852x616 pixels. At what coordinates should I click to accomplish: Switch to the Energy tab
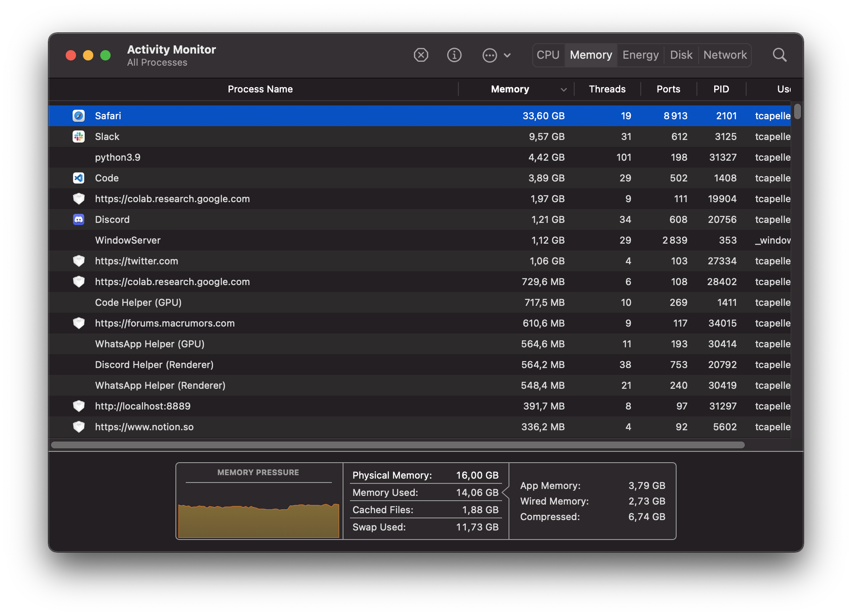[640, 55]
